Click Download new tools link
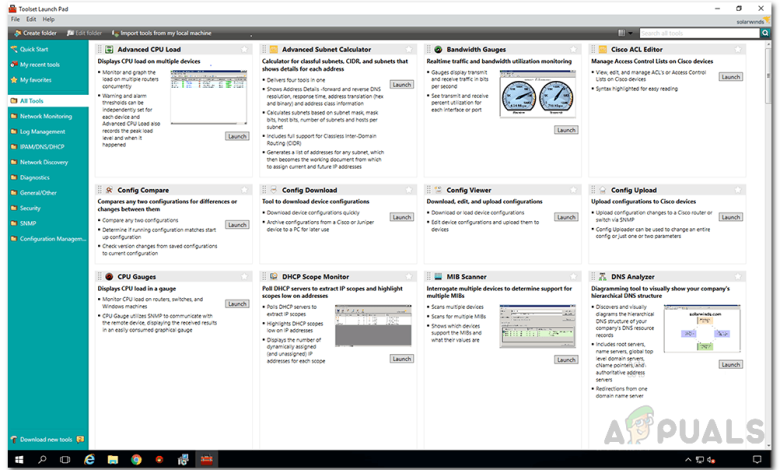The height and width of the screenshot is (470, 780). pyautogui.click(x=47, y=440)
